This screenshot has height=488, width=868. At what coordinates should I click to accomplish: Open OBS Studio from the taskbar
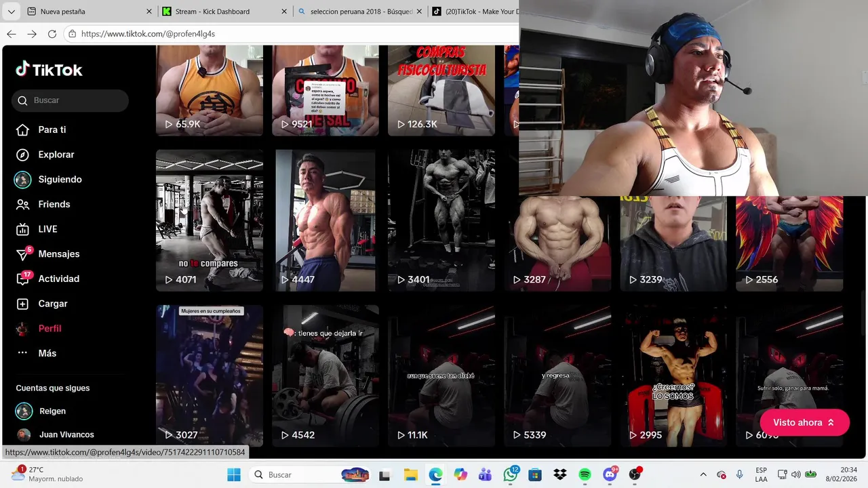pyautogui.click(x=635, y=474)
